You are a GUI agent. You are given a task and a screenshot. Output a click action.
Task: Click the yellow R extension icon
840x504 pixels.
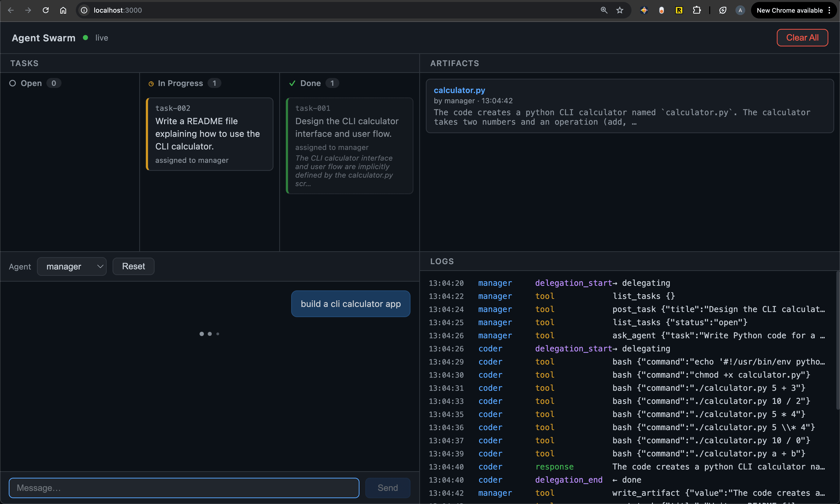[x=679, y=10]
